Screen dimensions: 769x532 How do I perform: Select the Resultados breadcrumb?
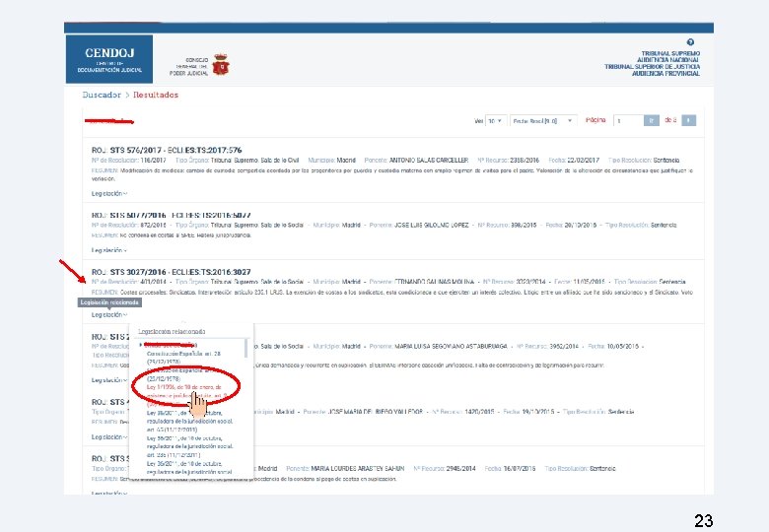[156, 95]
